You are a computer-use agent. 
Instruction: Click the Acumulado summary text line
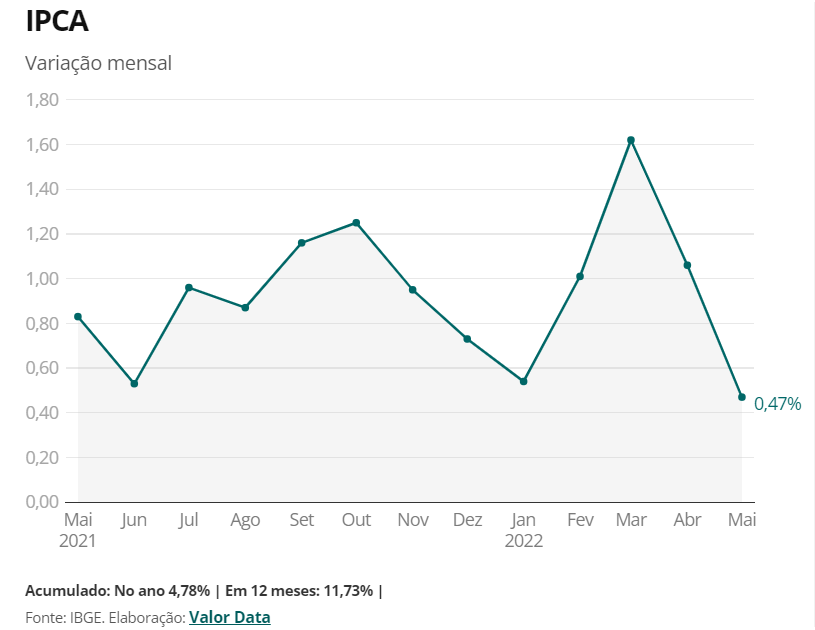tap(204, 591)
